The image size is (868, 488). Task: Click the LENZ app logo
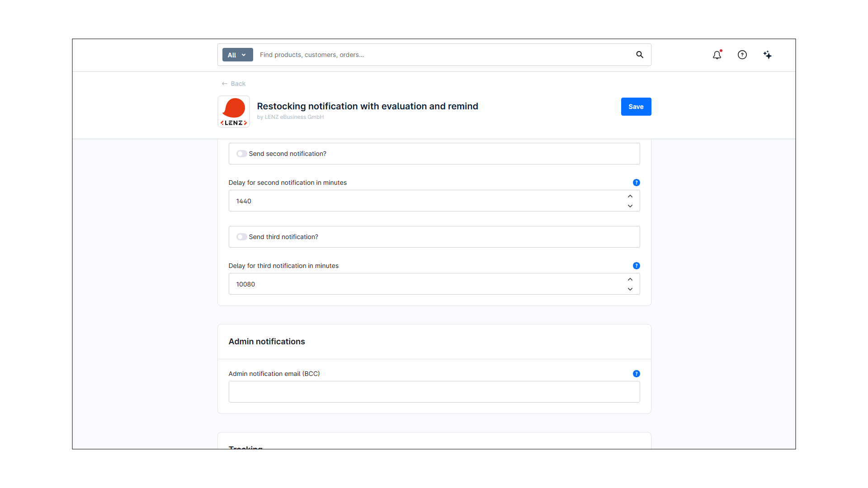pyautogui.click(x=233, y=111)
